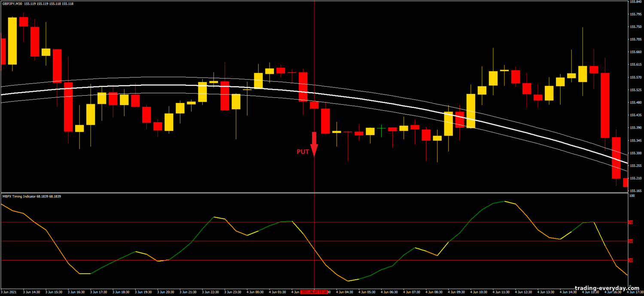Click the first large yellow candle at top left

click(x=12, y=41)
